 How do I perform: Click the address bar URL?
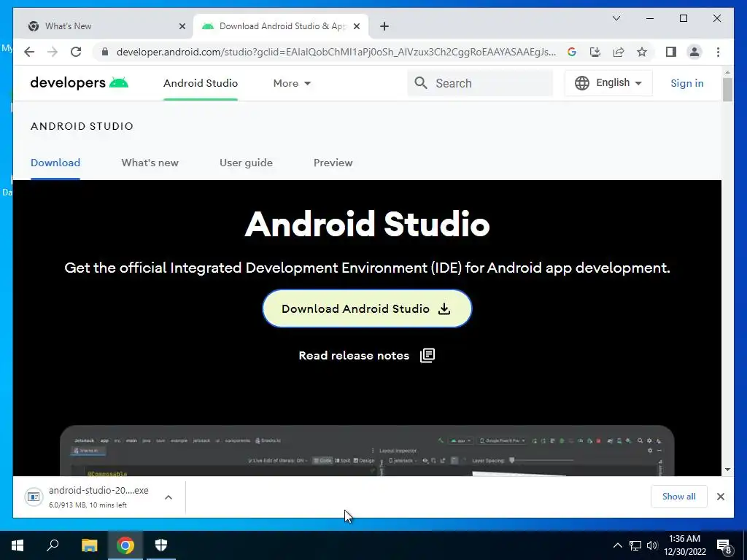(x=336, y=52)
